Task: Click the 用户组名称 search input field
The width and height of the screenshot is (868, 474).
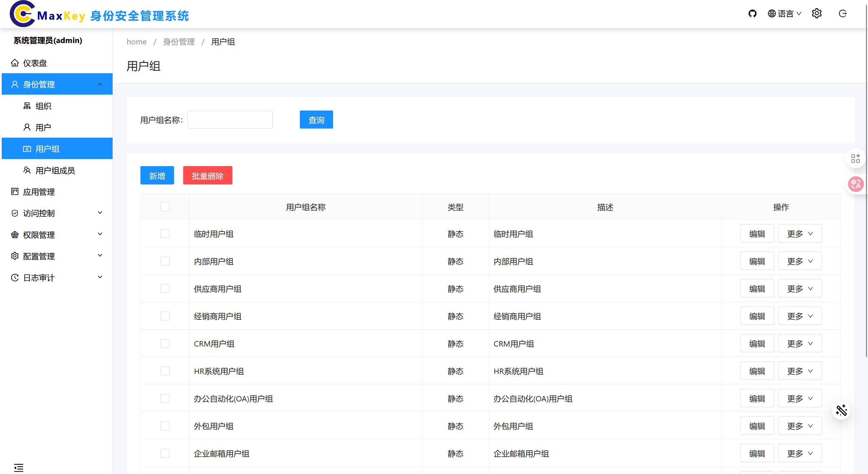Action: click(230, 120)
